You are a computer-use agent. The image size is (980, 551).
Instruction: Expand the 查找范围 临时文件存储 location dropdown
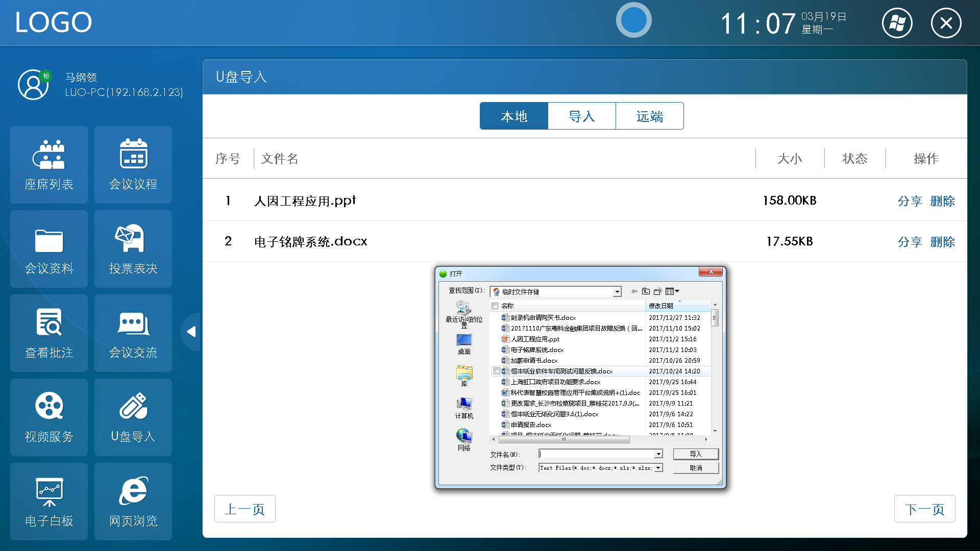tap(617, 292)
